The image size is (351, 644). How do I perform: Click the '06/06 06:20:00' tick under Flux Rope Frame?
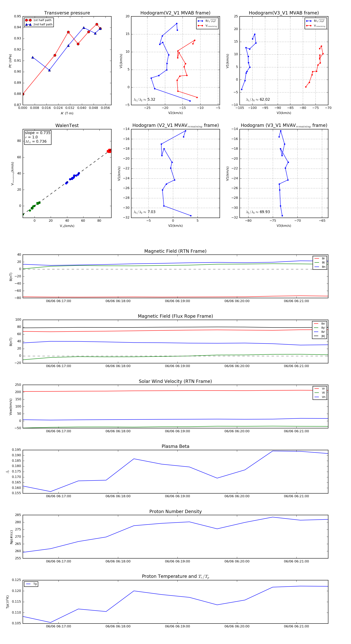pos(237,366)
